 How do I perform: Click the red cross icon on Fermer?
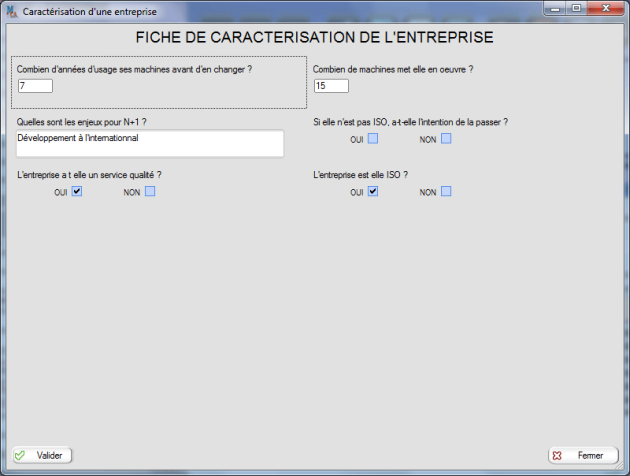pyautogui.click(x=557, y=455)
